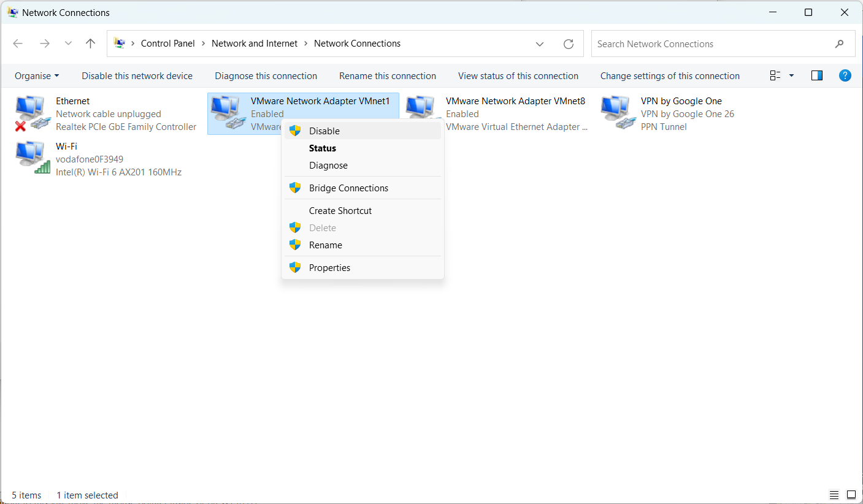Click the shield icon beside Rename
863x504 pixels.
tap(295, 245)
